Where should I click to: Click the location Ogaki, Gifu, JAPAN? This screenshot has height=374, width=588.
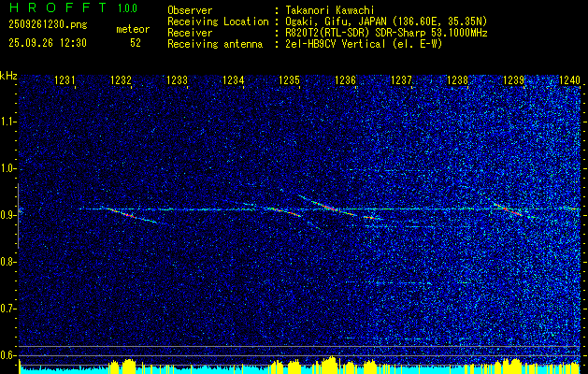(336, 22)
